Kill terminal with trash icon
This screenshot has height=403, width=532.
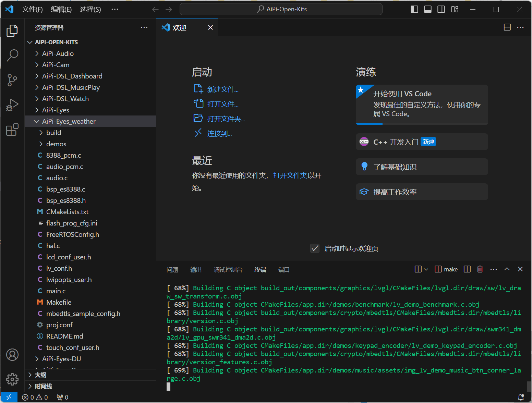pyautogui.click(x=480, y=269)
